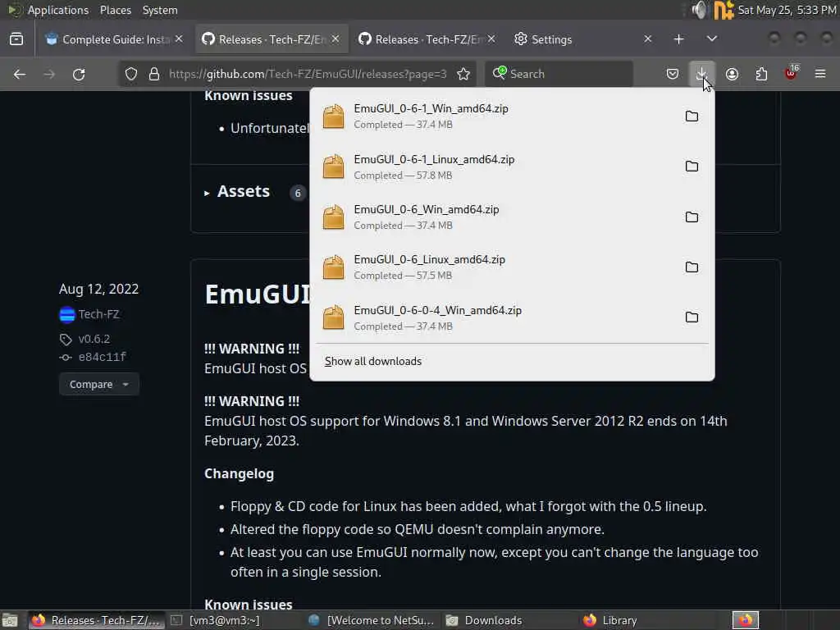Viewport: 840px width, 630px height.
Task: Reload the current page
Action: click(79, 74)
